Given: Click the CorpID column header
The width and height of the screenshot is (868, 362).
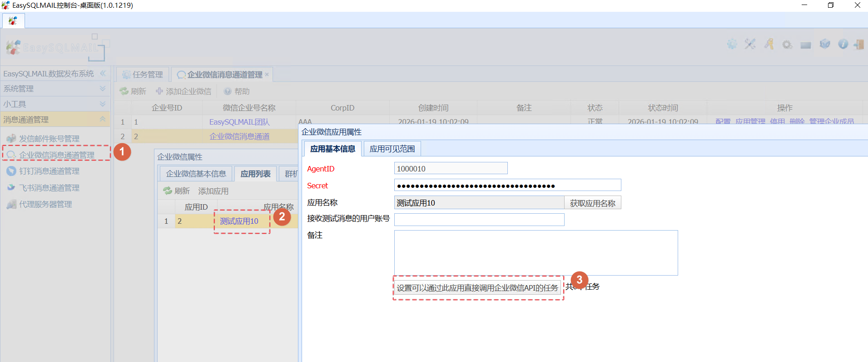Looking at the screenshot, I should tap(342, 108).
